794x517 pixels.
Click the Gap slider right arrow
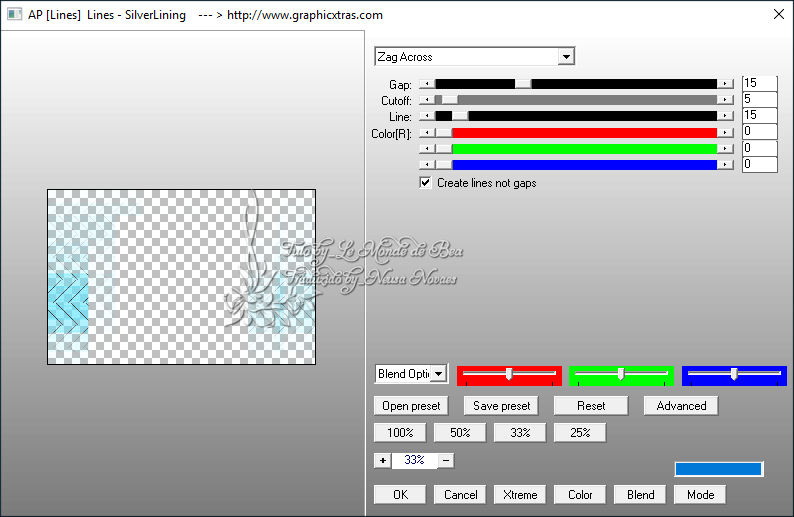(726, 84)
